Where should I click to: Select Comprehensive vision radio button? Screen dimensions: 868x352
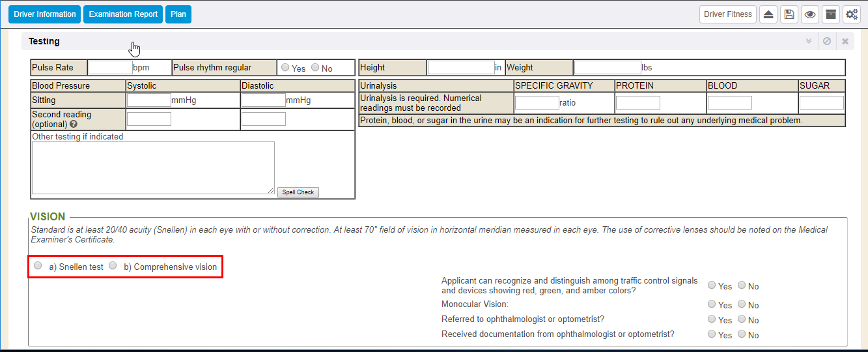pyautogui.click(x=113, y=266)
